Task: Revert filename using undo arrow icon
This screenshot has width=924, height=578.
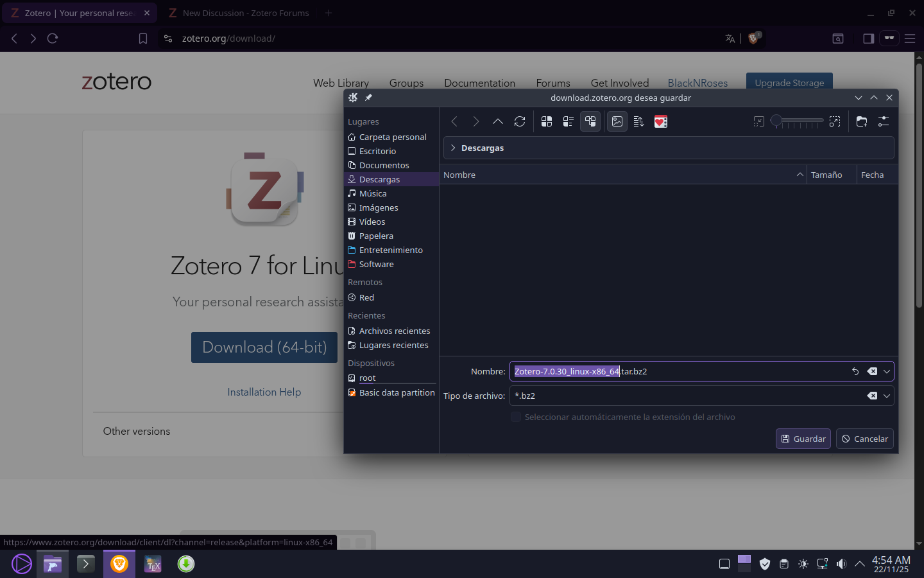Action: click(855, 371)
